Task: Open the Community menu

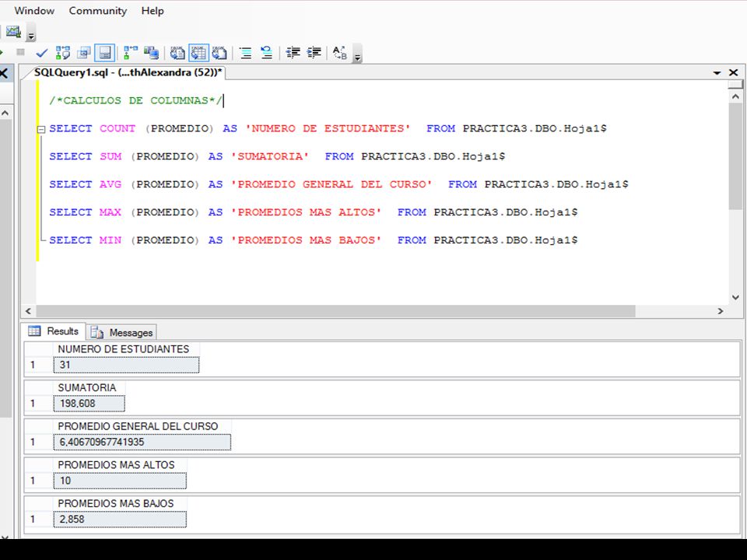Action: point(98,10)
